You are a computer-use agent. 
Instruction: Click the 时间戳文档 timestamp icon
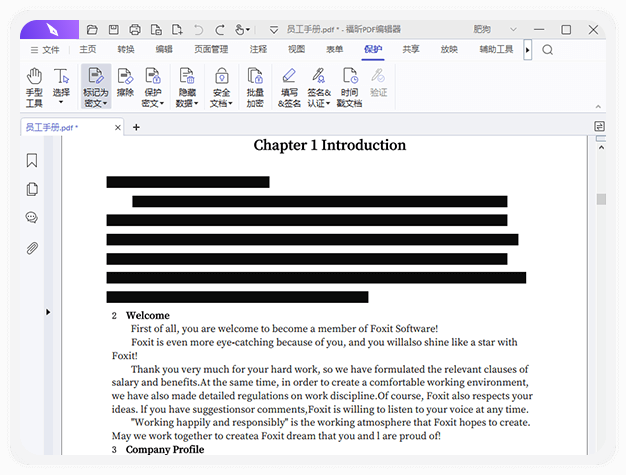pyautogui.click(x=349, y=87)
